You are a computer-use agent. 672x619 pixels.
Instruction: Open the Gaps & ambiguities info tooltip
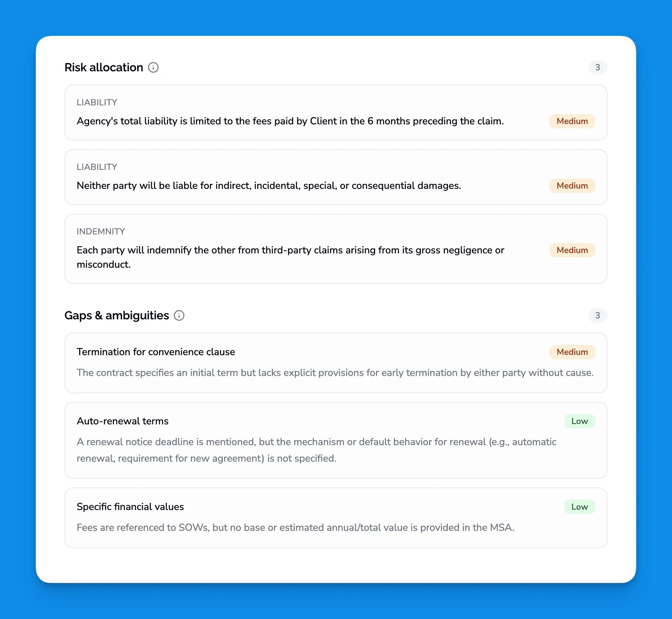179,315
